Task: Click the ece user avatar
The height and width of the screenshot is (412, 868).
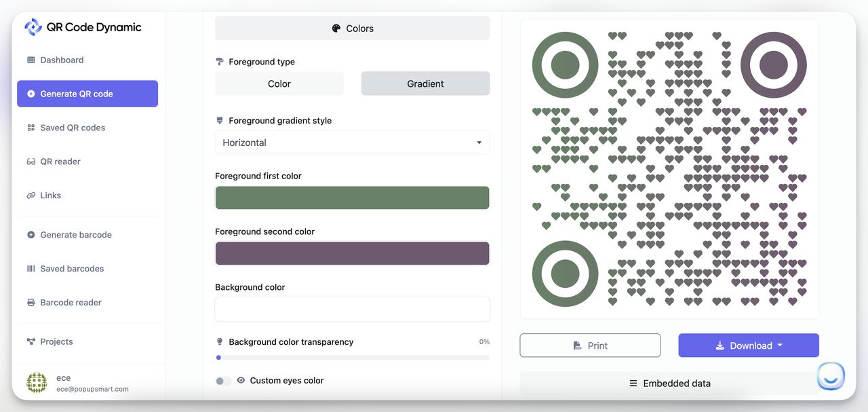Action: click(37, 383)
